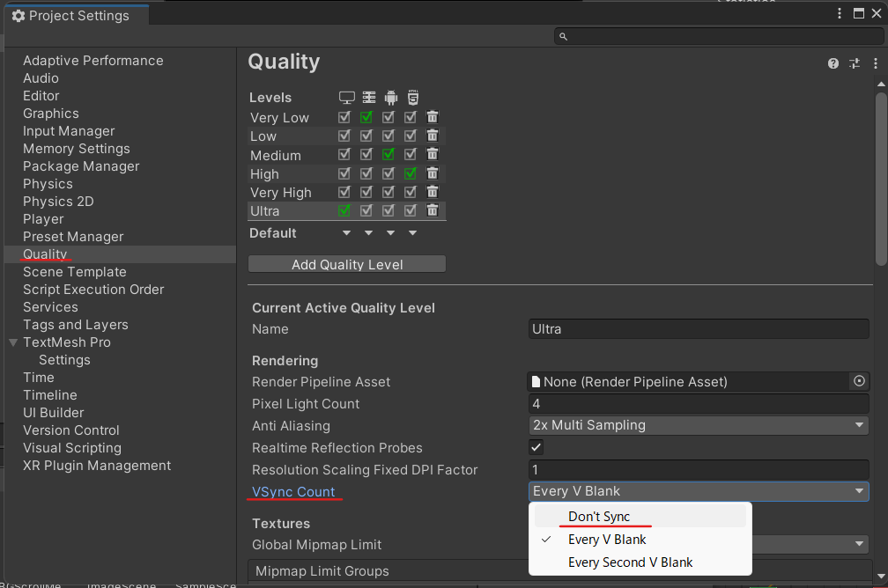Focus the settings search field

click(719, 36)
